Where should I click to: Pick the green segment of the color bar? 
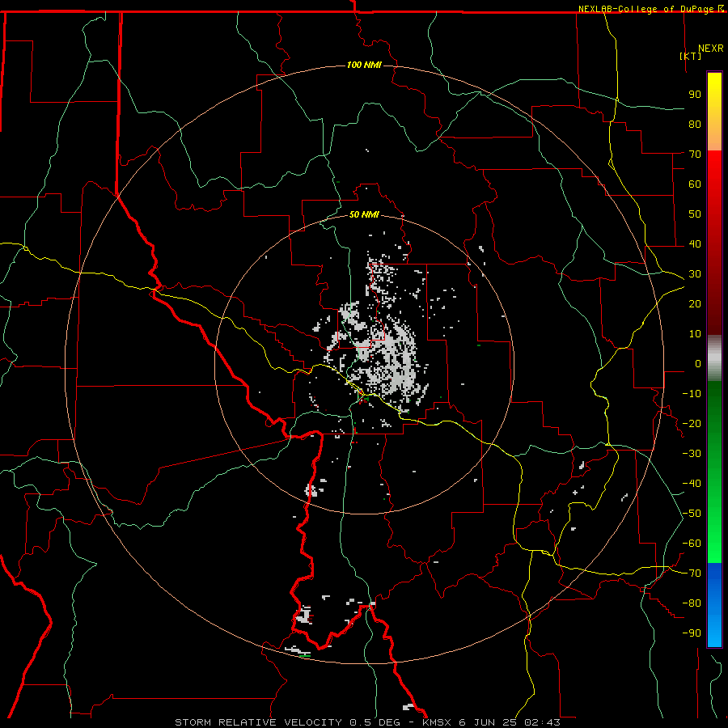pos(714,472)
